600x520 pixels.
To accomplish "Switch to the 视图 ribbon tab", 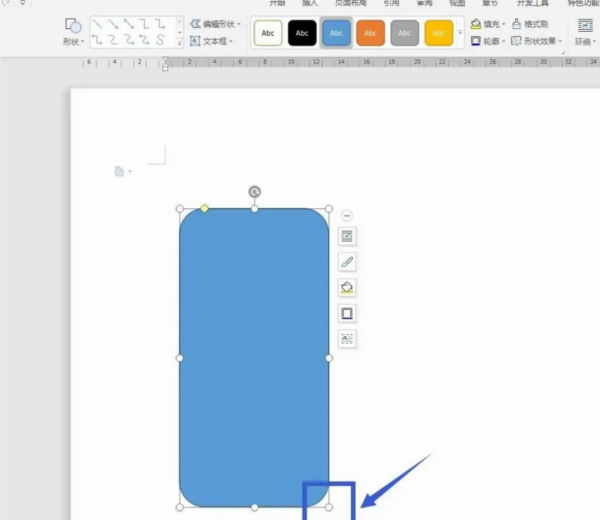I will coord(457,3).
